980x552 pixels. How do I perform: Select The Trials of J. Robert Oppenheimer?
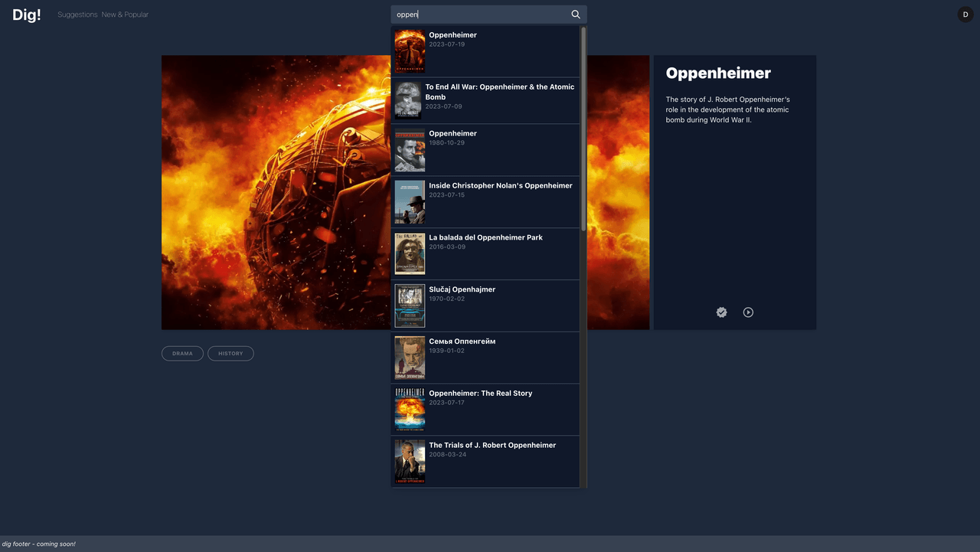[485, 462]
